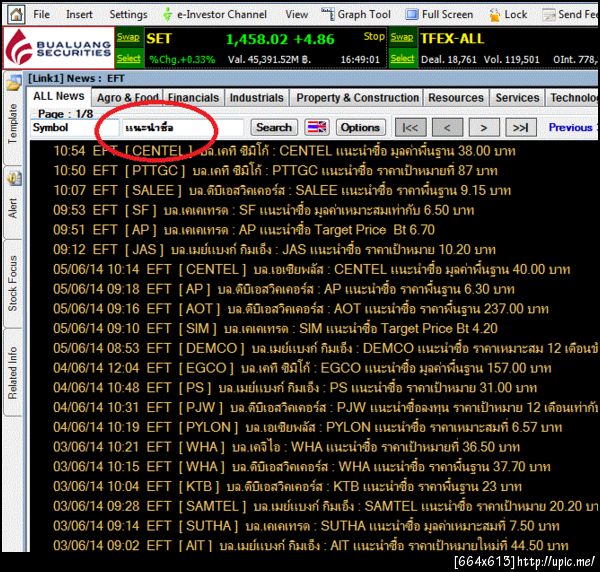The height and width of the screenshot is (572, 600).
Task: Open the Alert side tab
Action: (x=13, y=209)
